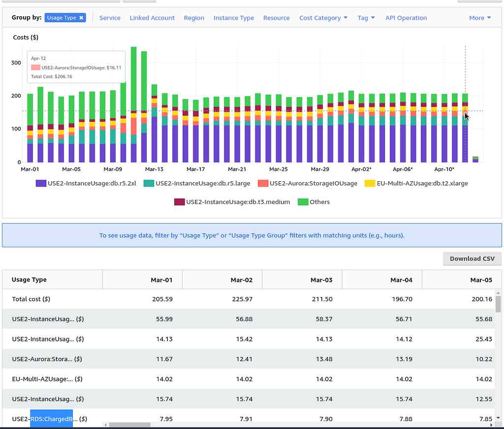This screenshot has width=504, height=429.
Task: Click the tallest Mar-11 cost bar
Action: click(x=134, y=104)
